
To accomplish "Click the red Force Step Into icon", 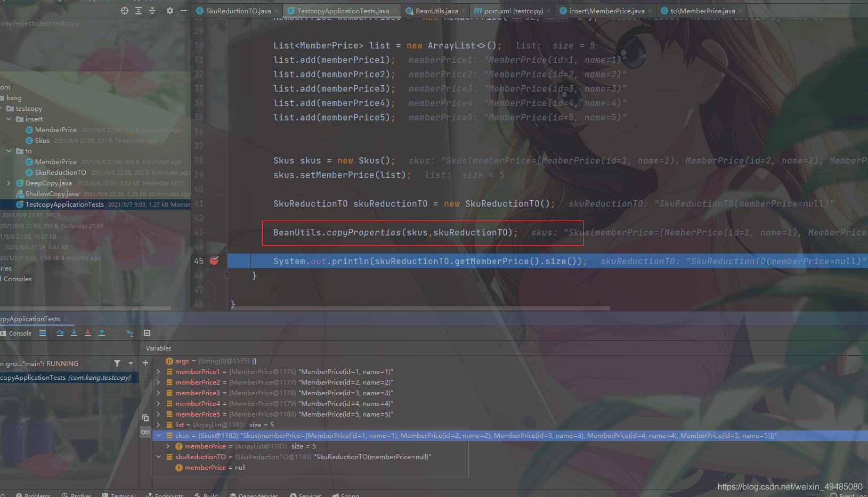I will point(87,333).
